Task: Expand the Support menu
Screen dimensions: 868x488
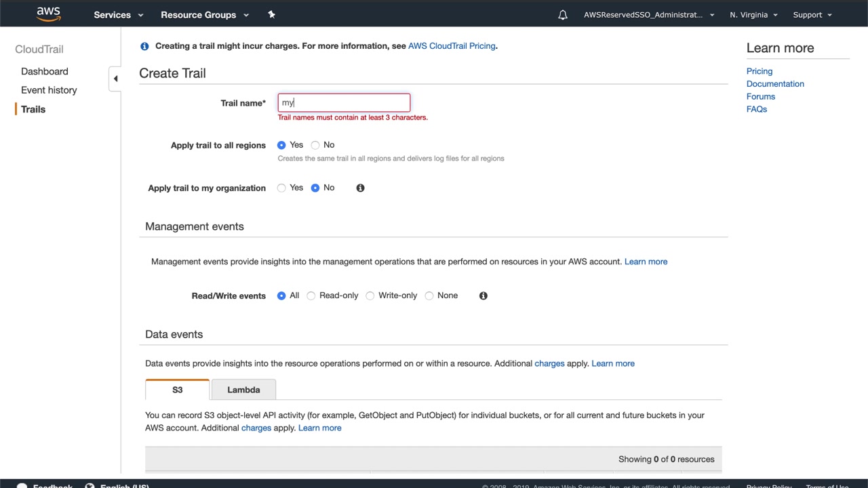Action: (x=812, y=15)
